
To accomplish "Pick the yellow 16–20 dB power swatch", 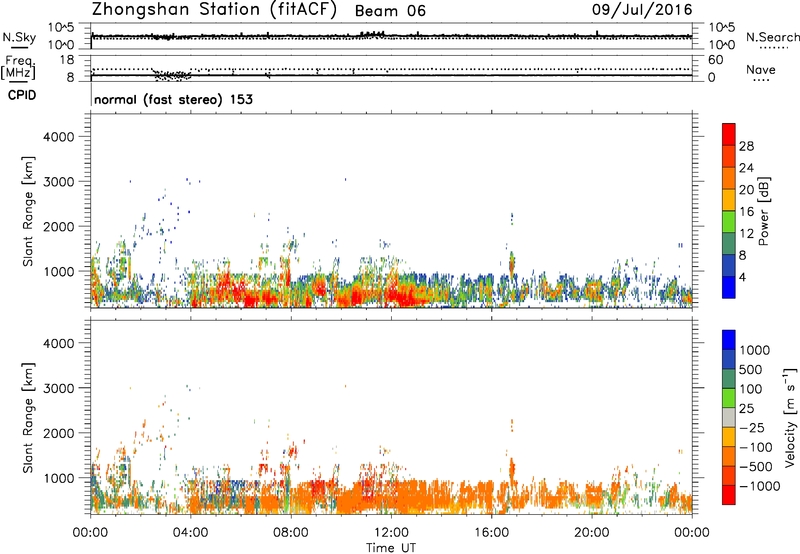I will pyautogui.click(x=729, y=200).
